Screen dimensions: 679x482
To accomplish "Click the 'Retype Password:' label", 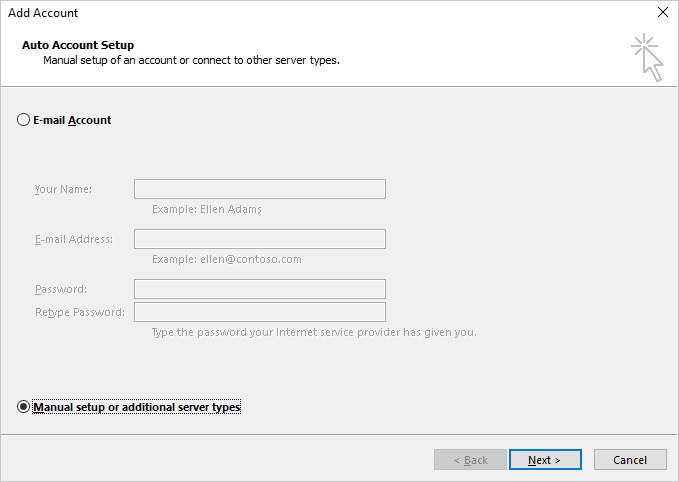I will [x=80, y=312].
